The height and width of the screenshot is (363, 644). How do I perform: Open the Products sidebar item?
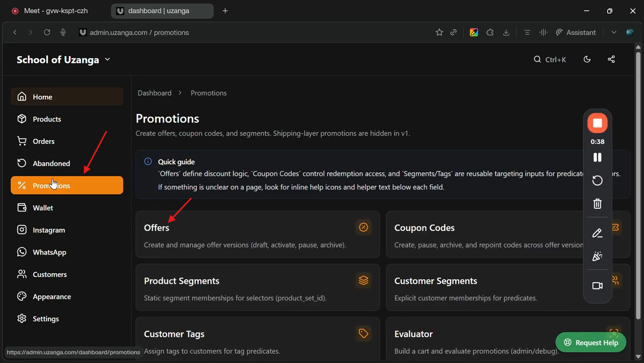(66, 119)
